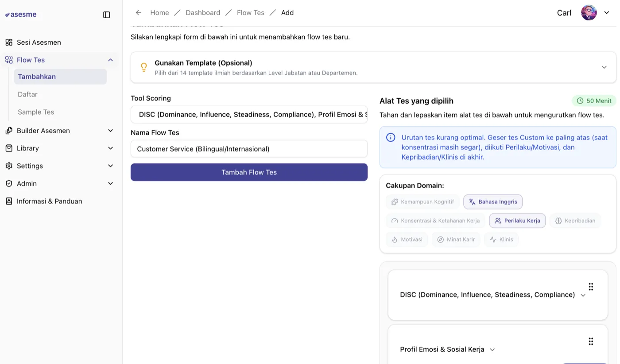Open the Tool Scoring dropdown

point(249,115)
